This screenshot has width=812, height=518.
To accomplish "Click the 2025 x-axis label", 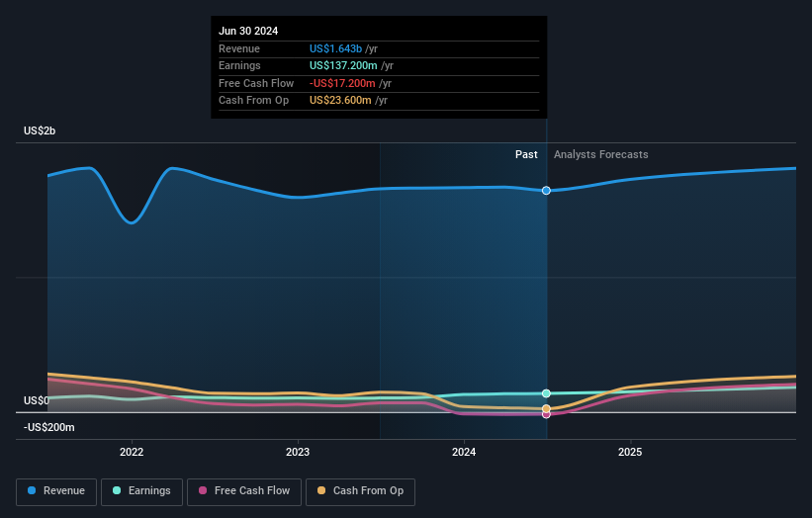I will click(x=630, y=452).
